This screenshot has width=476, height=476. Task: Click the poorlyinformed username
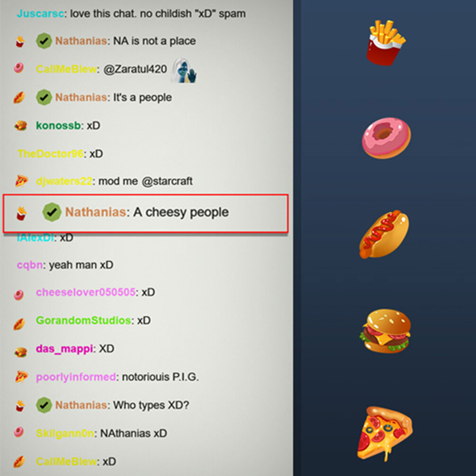click(76, 377)
